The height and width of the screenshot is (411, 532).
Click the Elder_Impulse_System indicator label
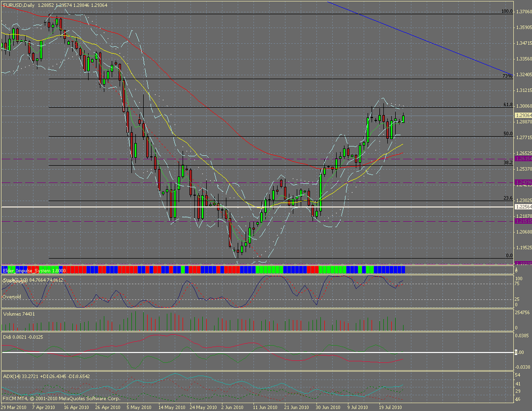[x=34, y=270]
